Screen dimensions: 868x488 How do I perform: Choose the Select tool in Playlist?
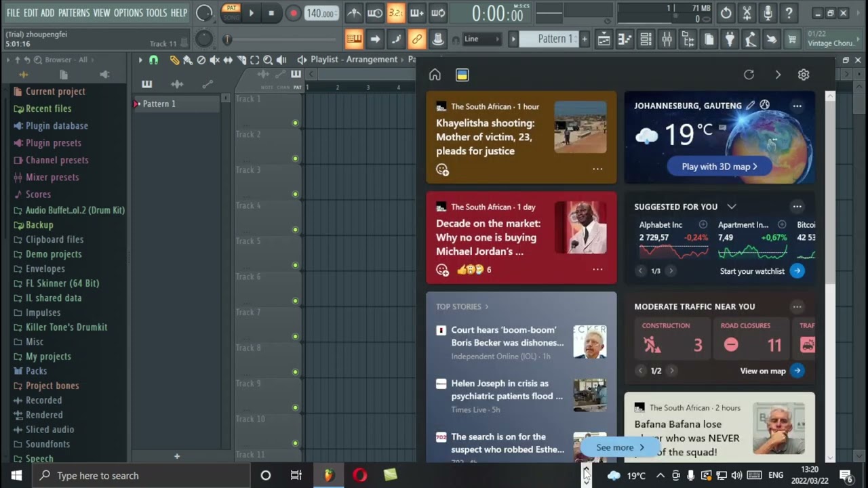254,60
